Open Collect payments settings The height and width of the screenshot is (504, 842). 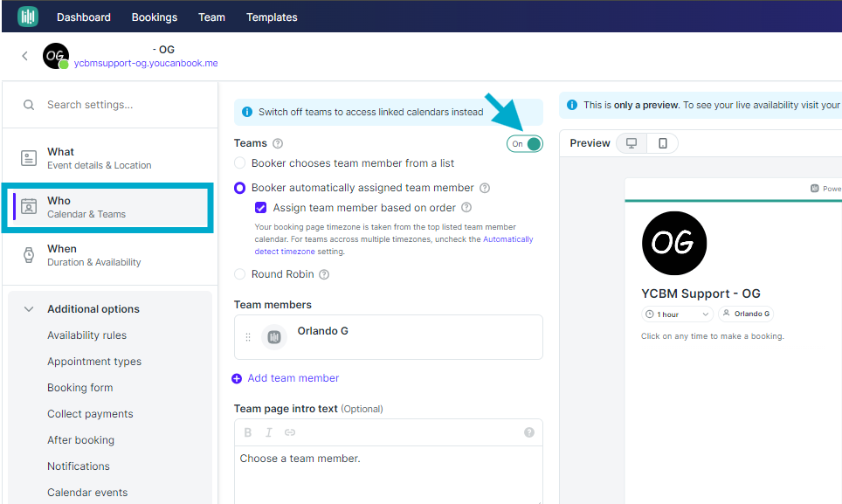(x=90, y=414)
